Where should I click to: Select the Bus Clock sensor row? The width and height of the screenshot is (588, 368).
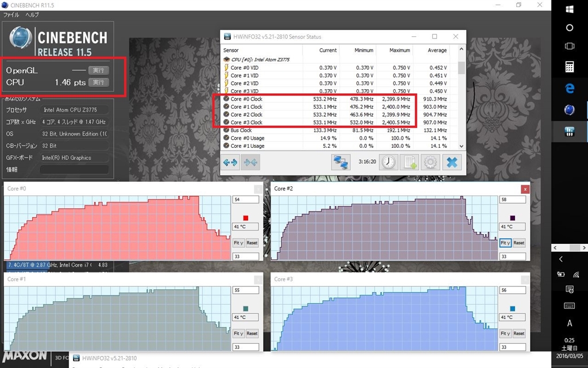coord(339,131)
